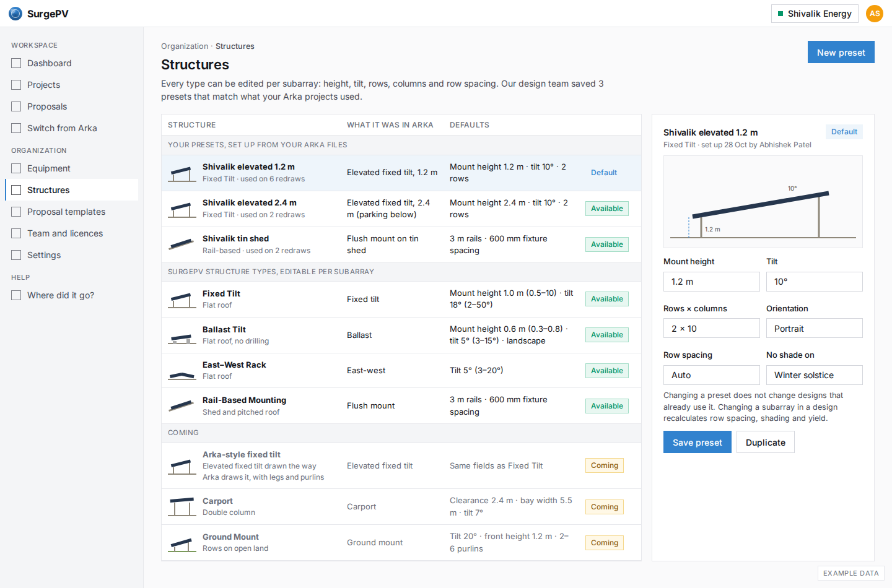Open Team and licences page

coord(71,233)
